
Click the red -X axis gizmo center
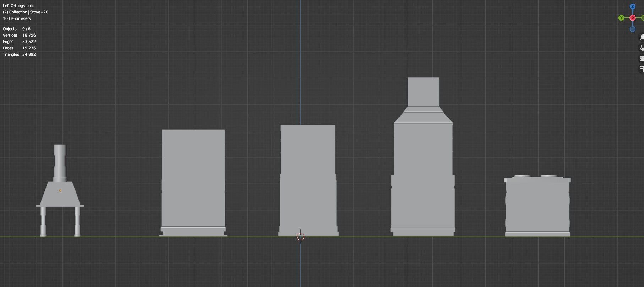(632, 18)
